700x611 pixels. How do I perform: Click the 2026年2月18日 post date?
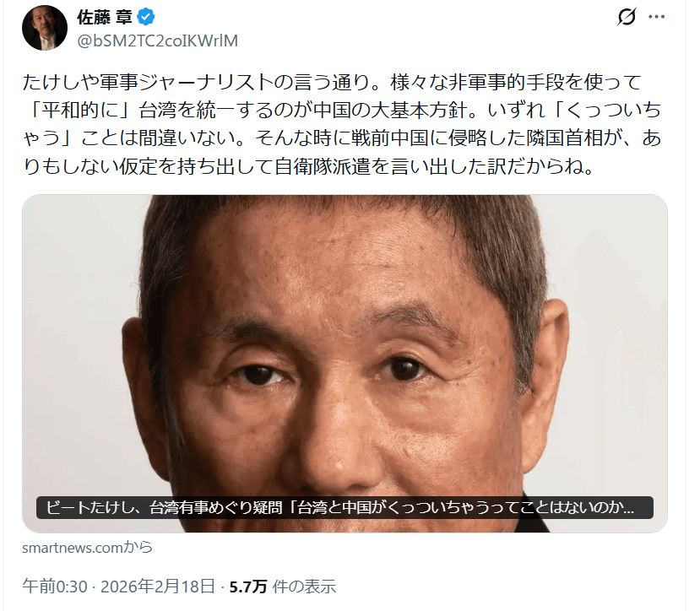click(158, 587)
